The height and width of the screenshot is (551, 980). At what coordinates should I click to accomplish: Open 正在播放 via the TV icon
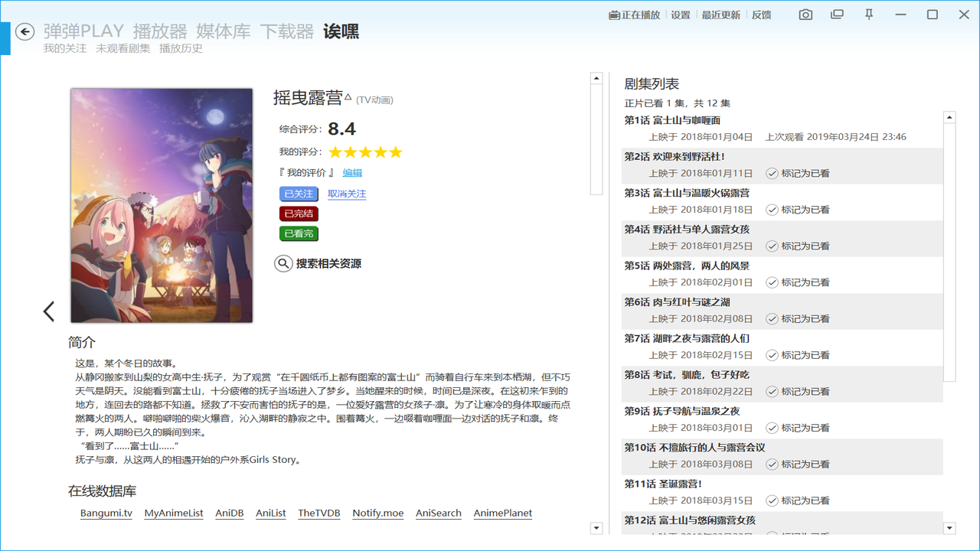(x=634, y=14)
